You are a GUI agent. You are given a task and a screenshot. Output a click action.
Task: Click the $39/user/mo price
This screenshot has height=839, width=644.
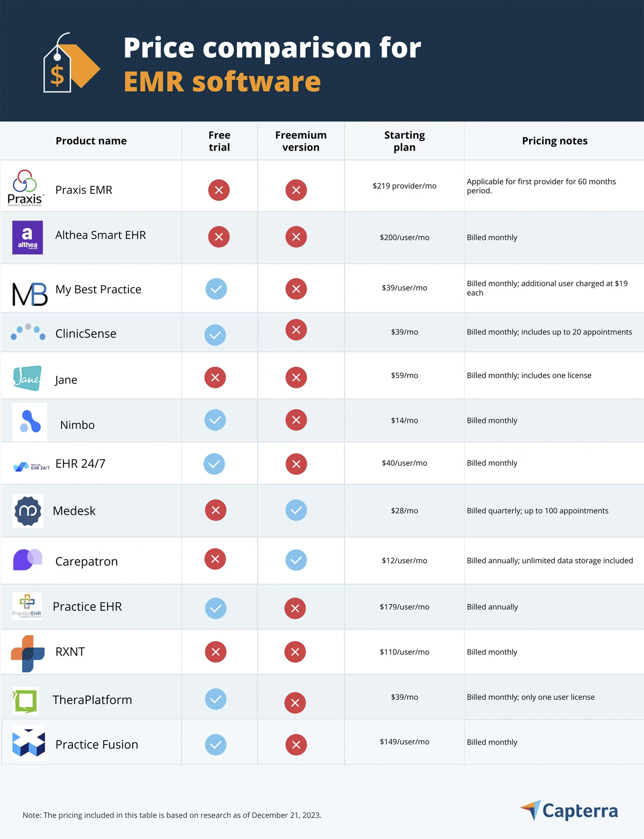[405, 288]
